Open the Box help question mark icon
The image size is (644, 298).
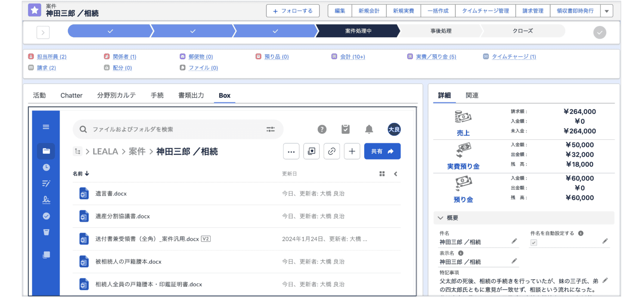[322, 129]
